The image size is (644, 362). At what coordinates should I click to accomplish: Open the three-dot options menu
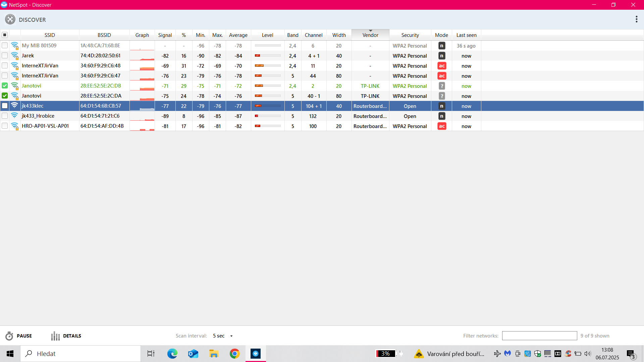pos(636,19)
